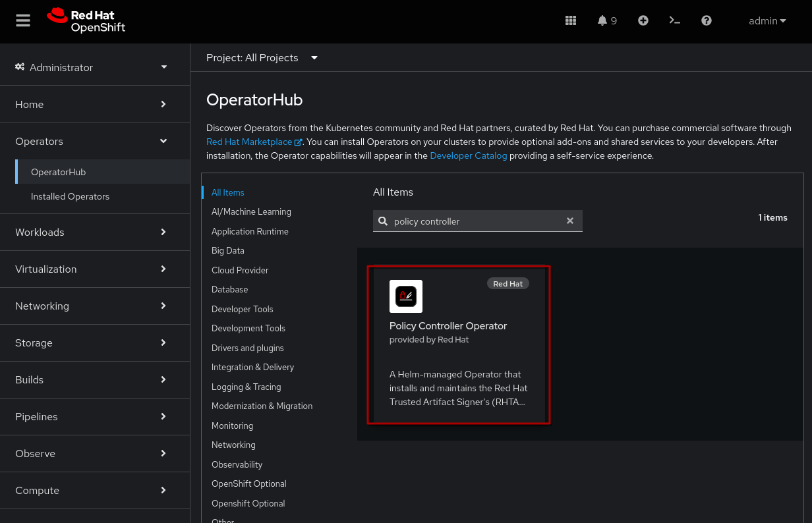Follow the Developer Catalog link

[x=468, y=156]
